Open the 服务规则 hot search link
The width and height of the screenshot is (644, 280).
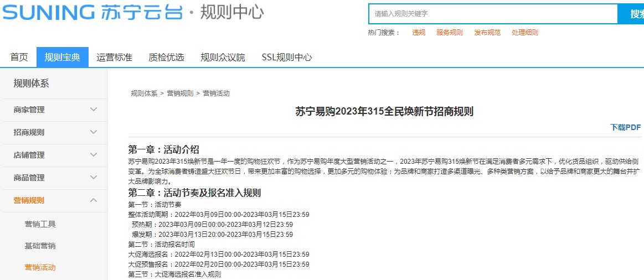[449, 33]
